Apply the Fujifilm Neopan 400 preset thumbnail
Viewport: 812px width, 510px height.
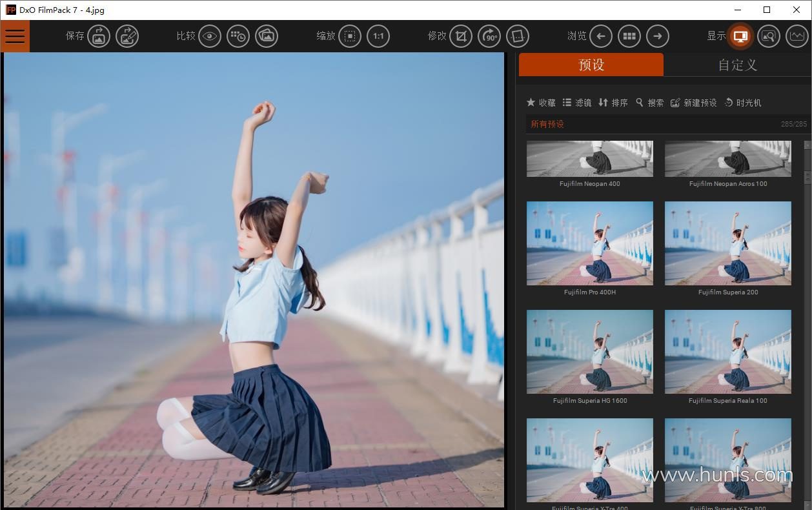(x=590, y=159)
